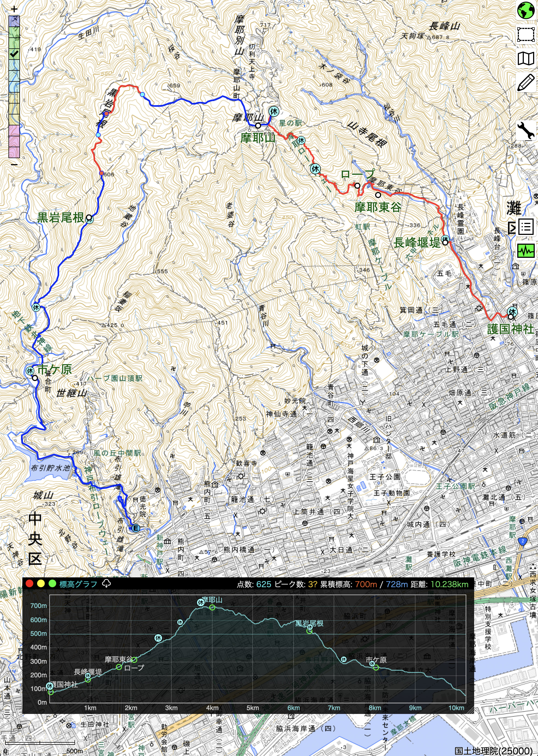Screen dimensions: 538x756
Task: Select the dashed rectangle selection tool
Action: tap(526, 34)
